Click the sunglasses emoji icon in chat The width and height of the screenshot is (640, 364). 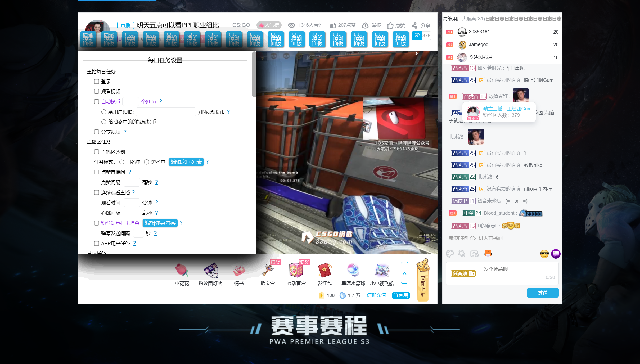point(544,254)
